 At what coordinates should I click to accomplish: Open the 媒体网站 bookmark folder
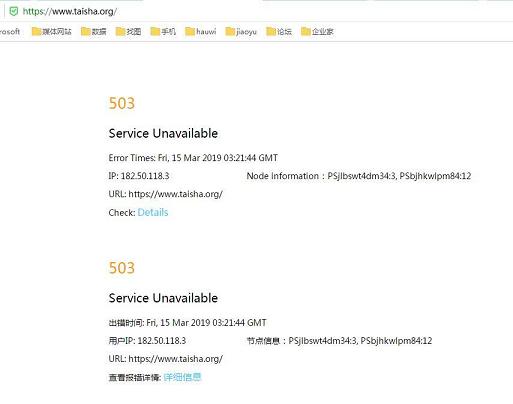point(52,32)
